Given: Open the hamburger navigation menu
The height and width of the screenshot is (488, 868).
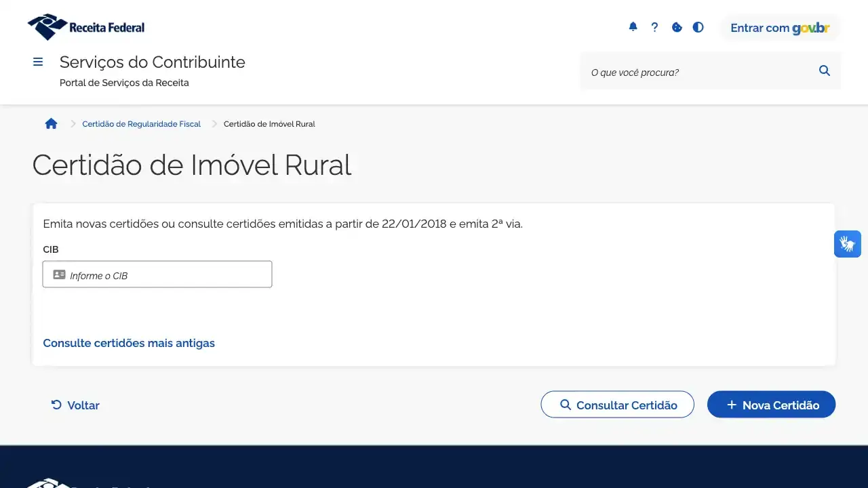Looking at the screenshot, I should coord(38,62).
